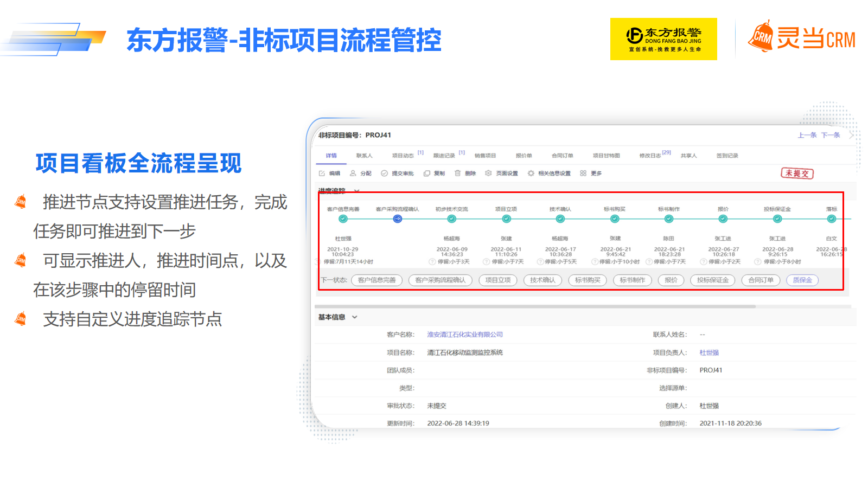The height and width of the screenshot is (488, 868).
Task: Open the 淮安清江石化实业有限公司 customer link
Action: click(x=465, y=335)
